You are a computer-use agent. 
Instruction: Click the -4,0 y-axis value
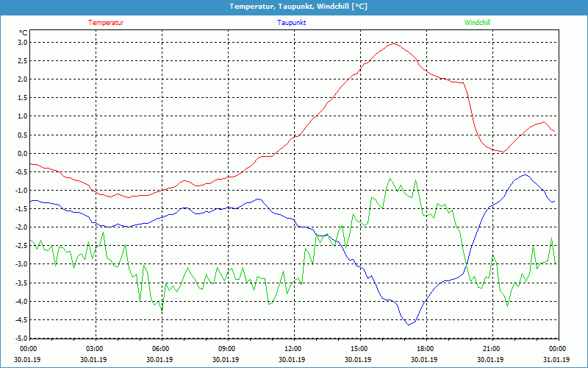coord(22,301)
